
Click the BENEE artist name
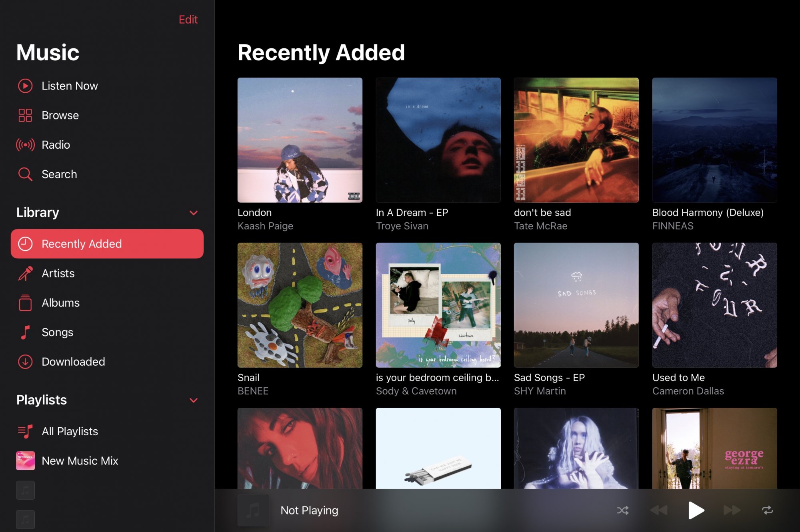[253, 391]
